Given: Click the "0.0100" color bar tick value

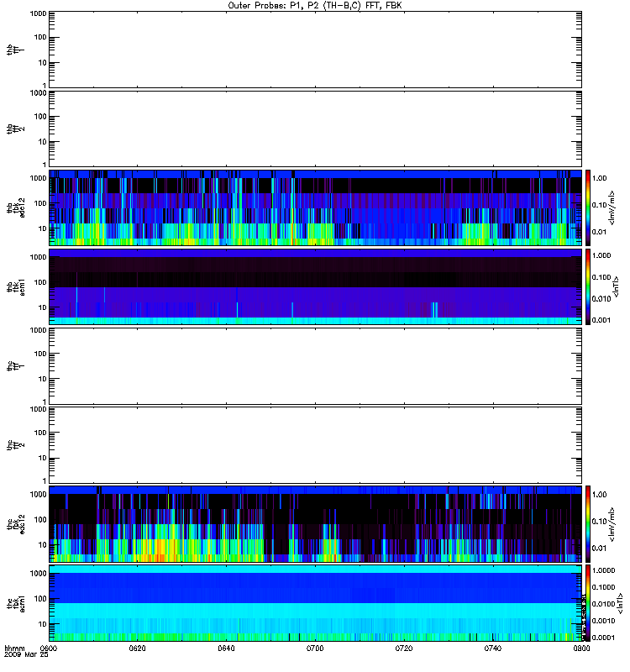Looking at the screenshot, I should coord(603,604).
